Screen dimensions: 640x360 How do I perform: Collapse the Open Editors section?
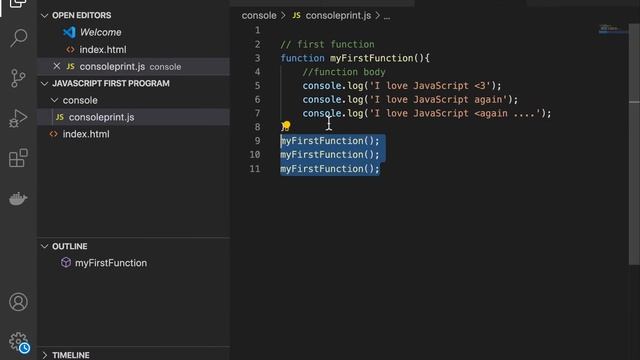[x=44, y=16]
